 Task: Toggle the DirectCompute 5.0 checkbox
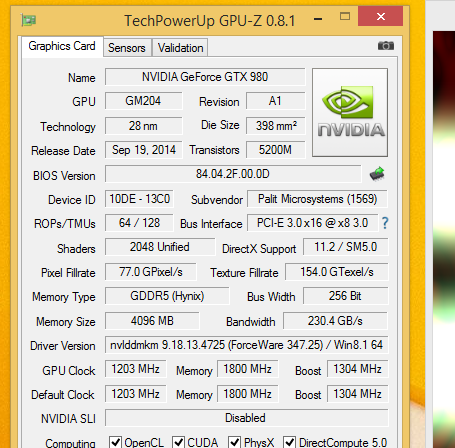289,442
